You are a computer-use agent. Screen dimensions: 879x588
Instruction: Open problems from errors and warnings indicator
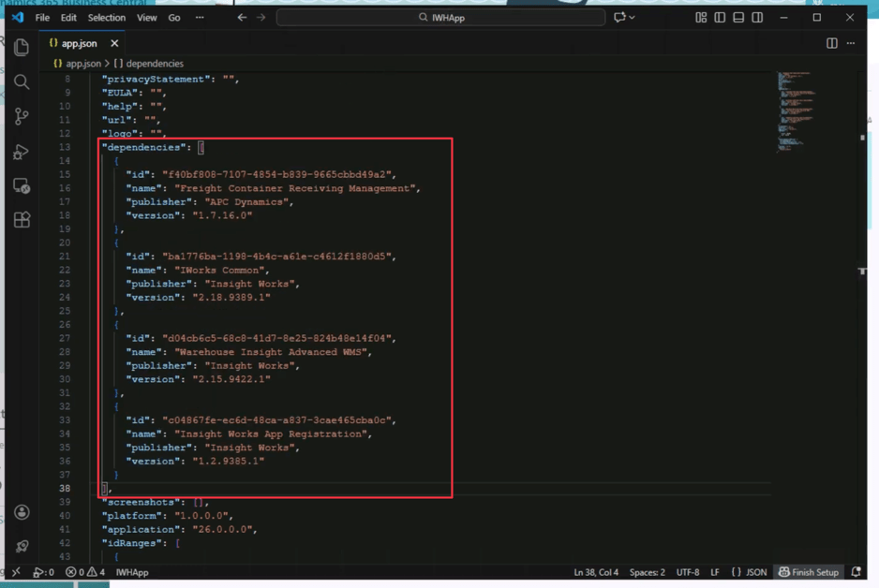click(85, 572)
